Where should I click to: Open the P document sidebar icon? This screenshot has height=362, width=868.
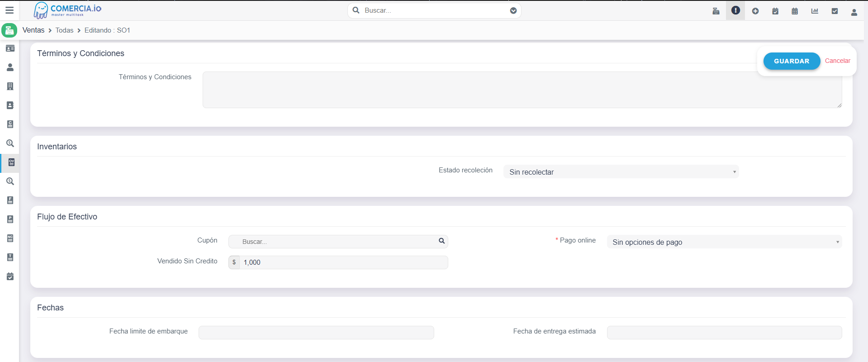click(10, 219)
